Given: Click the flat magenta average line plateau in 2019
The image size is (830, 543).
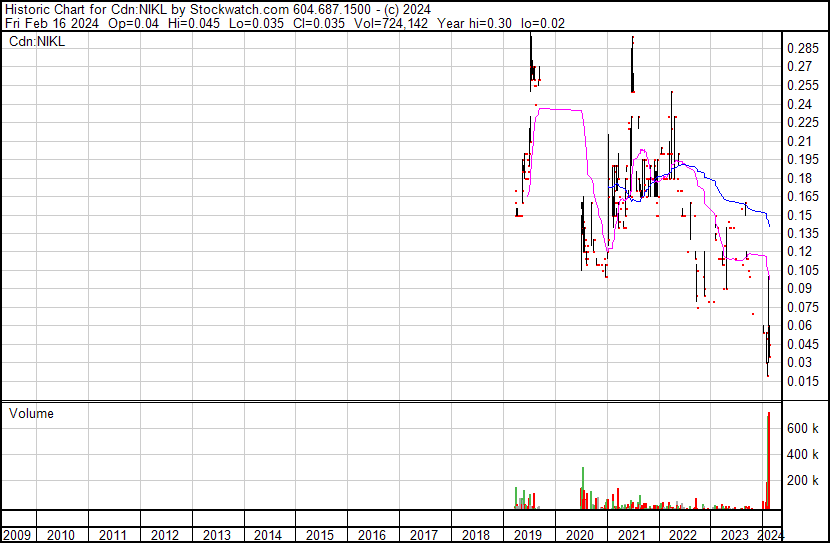Looking at the screenshot, I should click(560, 109).
